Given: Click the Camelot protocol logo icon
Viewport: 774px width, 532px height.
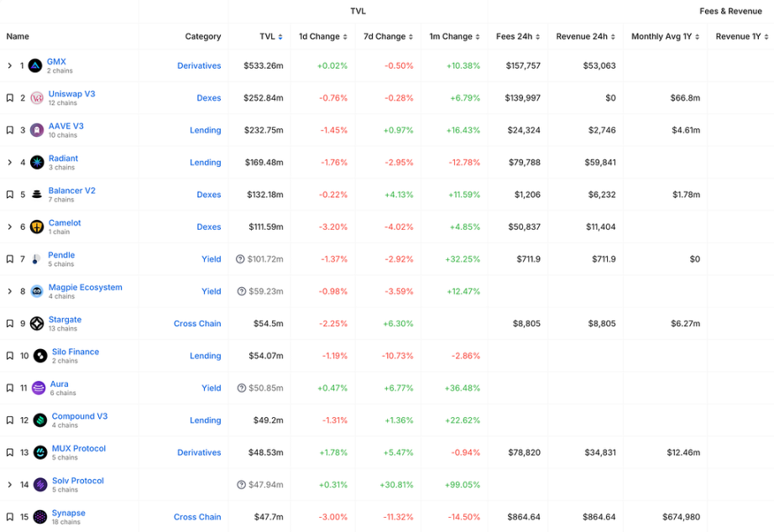Looking at the screenshot, I should [x=37, y=227].
